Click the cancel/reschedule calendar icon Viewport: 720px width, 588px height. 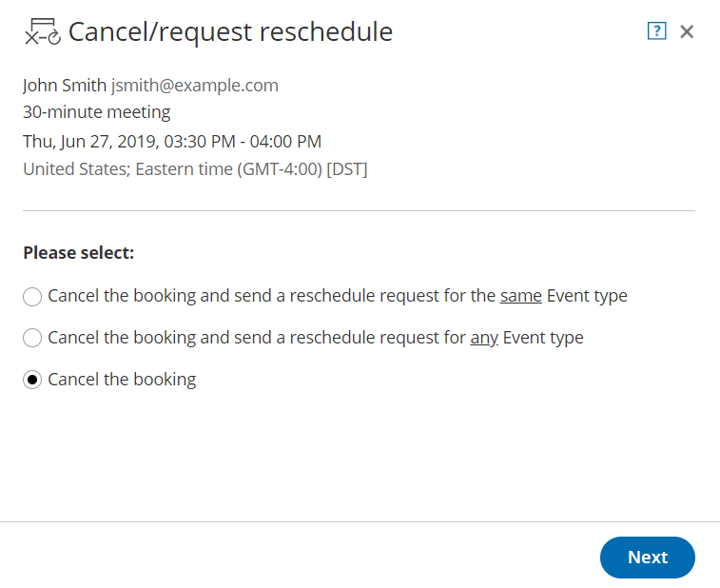coord(42,32)
